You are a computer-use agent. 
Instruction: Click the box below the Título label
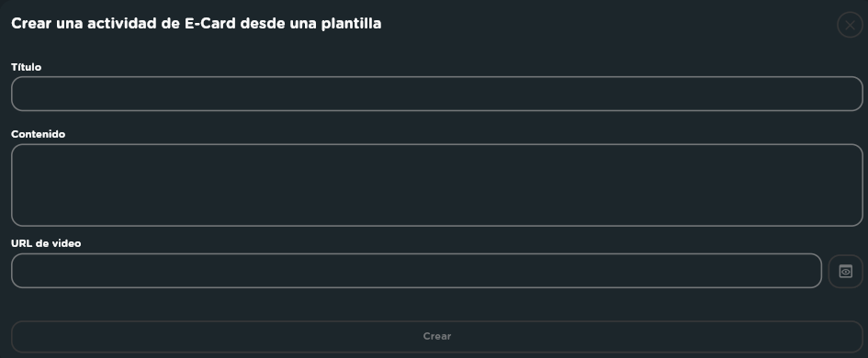point(437,94)
